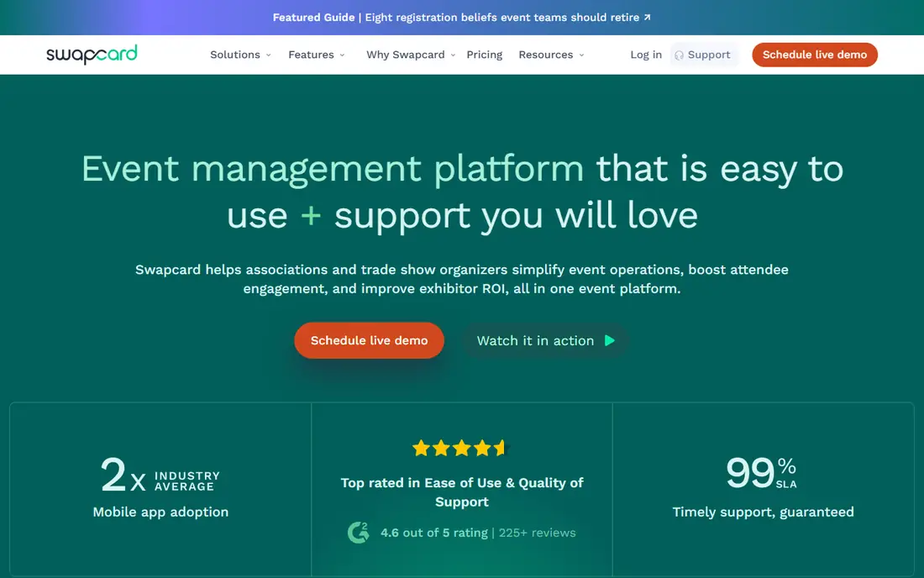Click the Log in link
This screenshot has width=924, height=578.
646,55
